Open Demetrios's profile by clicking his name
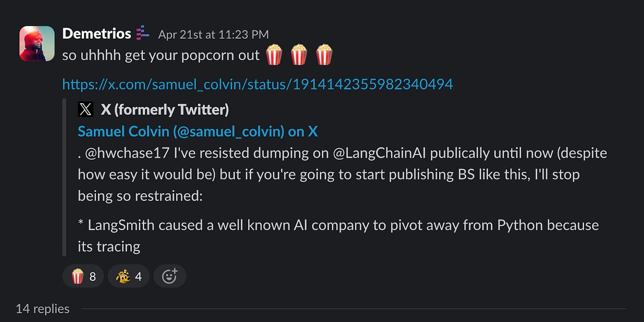644x322 pixels. click(96, 33)
